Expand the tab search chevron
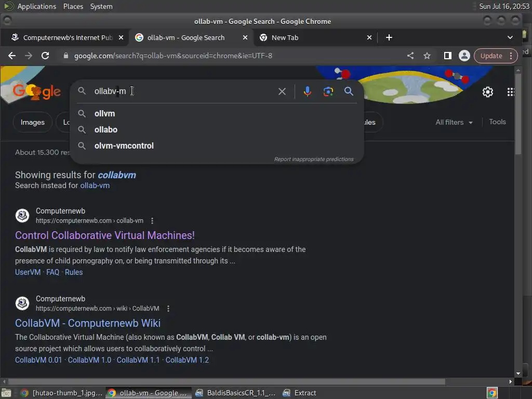The height and width of the screenshot is (399, 532). (510, 37)
